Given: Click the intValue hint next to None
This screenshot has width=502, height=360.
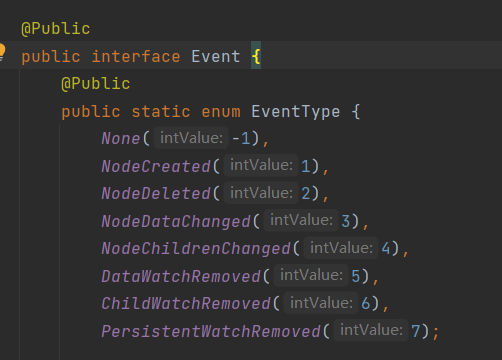Looking at the screenshot, I should (x=191, y=138).
